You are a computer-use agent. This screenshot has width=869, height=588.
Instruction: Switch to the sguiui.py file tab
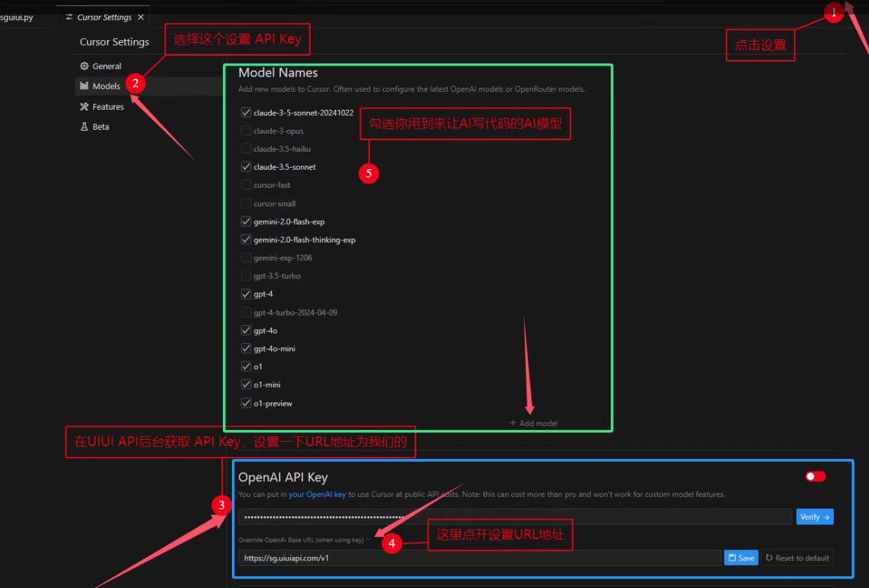coord(17,17)
